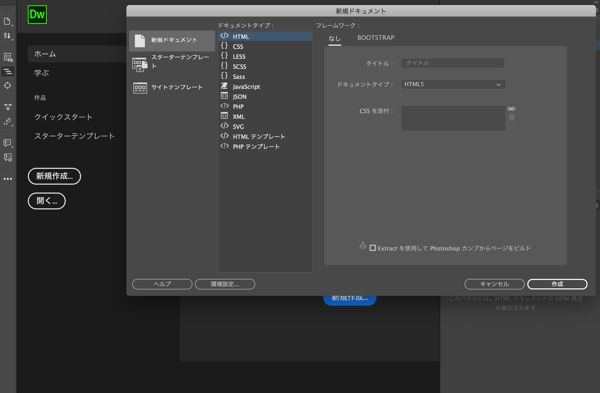Select PHP document type
Viewport: 600px width, 393px height.
(x=265, y=106)
